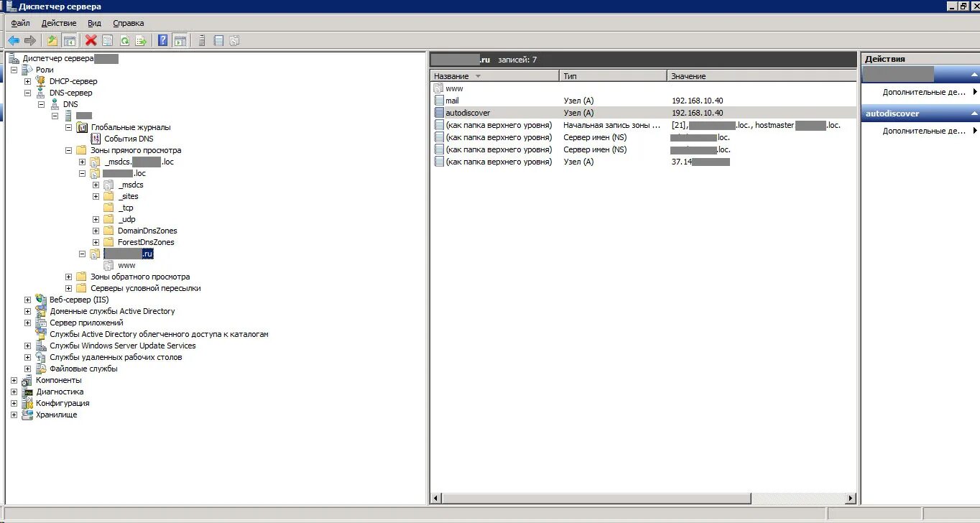
Task: Collapse the Роли node
Action: (x=14, y=70)
